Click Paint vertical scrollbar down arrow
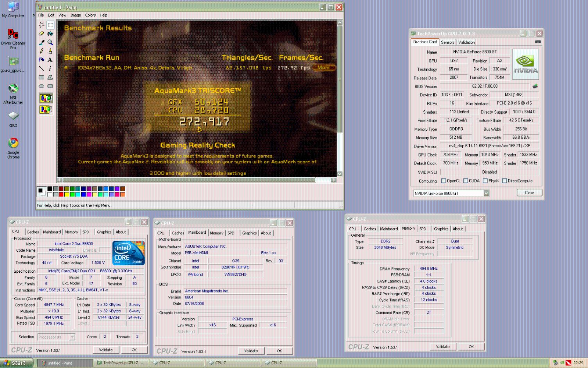The height and width of the screenshot is (368, 588). [x=340, y=174]
